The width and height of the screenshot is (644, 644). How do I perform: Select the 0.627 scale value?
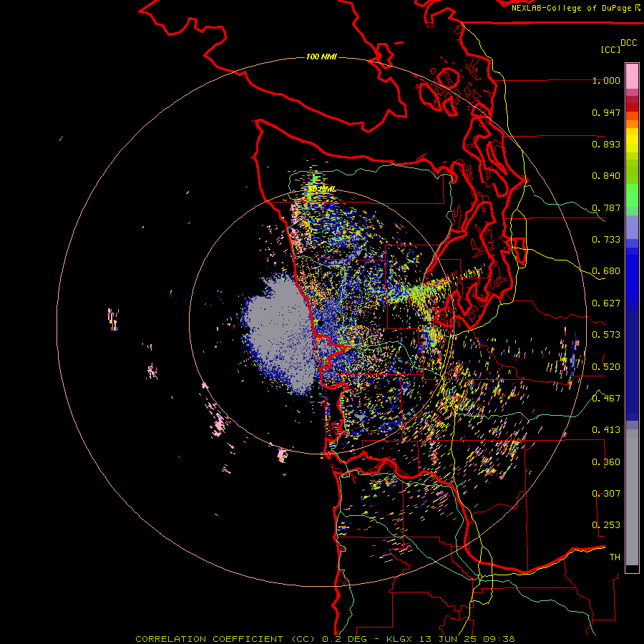click(606, 303)
